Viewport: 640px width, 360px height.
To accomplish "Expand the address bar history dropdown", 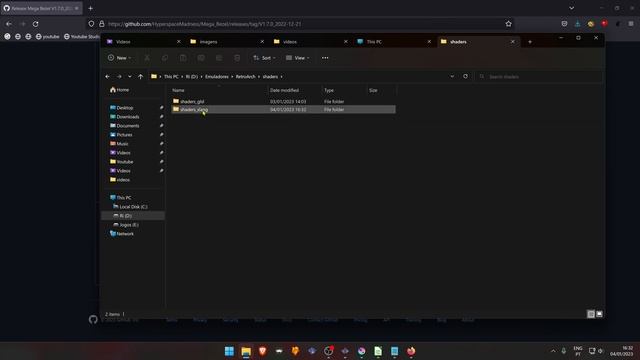I will (452, 76).
